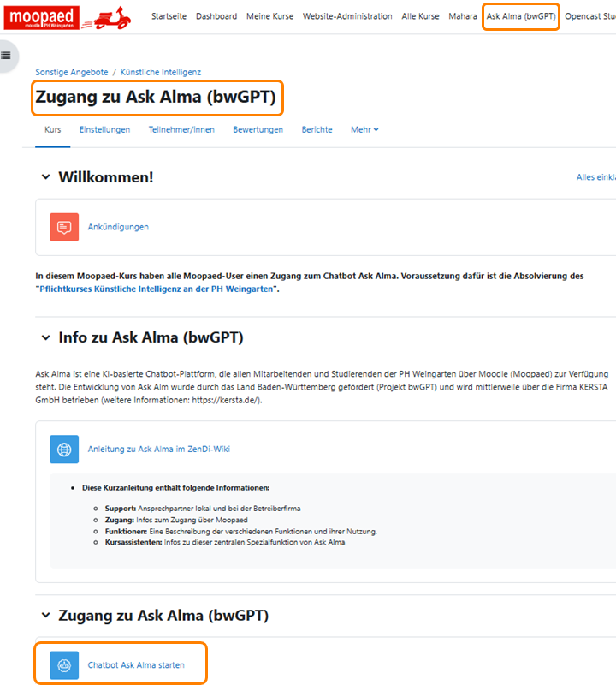Viewport: 616px width, 685px height.
Task: Open Website-Administration in navigation bar
Action: tap(347, 16)
